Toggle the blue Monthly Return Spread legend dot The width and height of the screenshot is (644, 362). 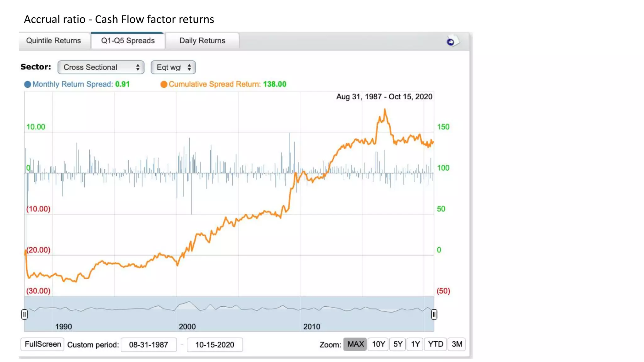28,84
